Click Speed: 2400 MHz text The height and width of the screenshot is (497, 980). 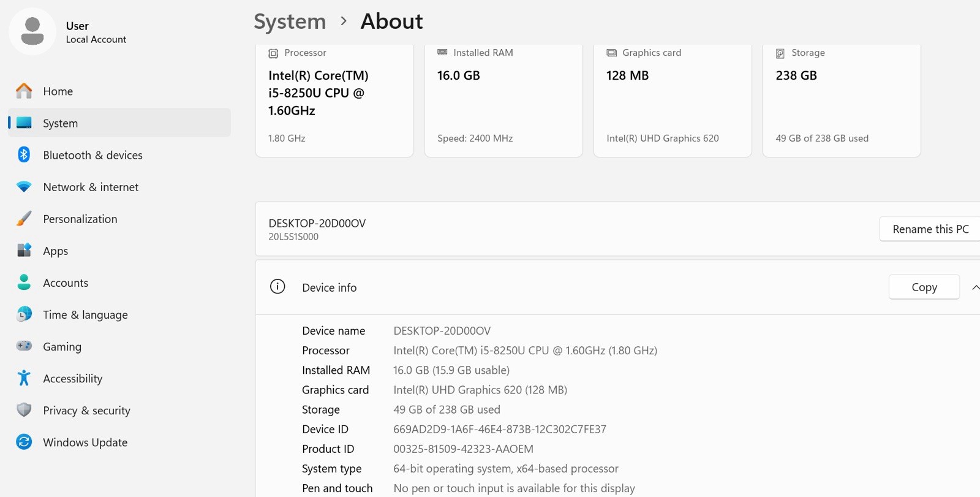pyautogui.click(x=475, y=138)
